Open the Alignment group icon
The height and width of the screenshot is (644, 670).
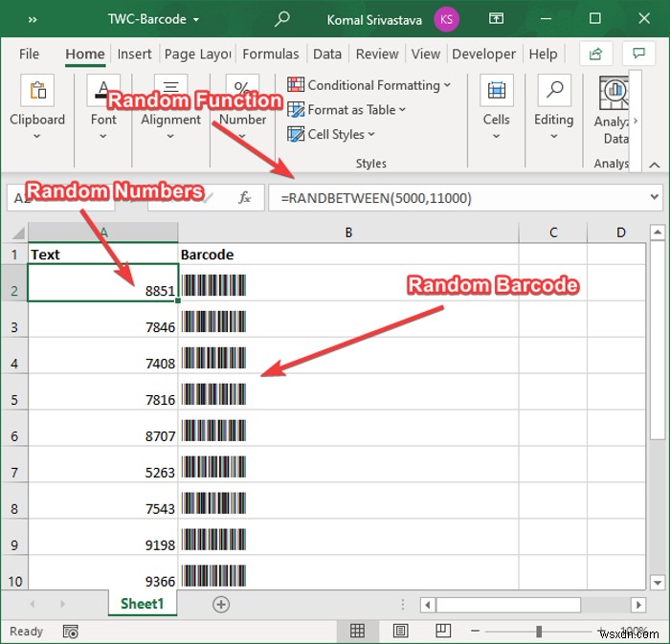click(170, 90)
